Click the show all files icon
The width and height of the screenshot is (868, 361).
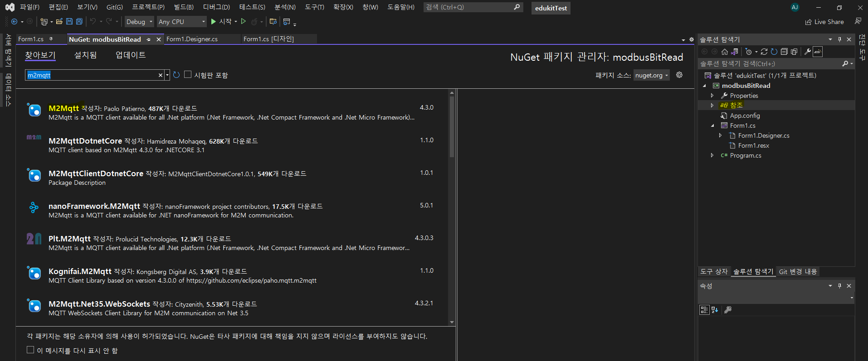point(794,52)
